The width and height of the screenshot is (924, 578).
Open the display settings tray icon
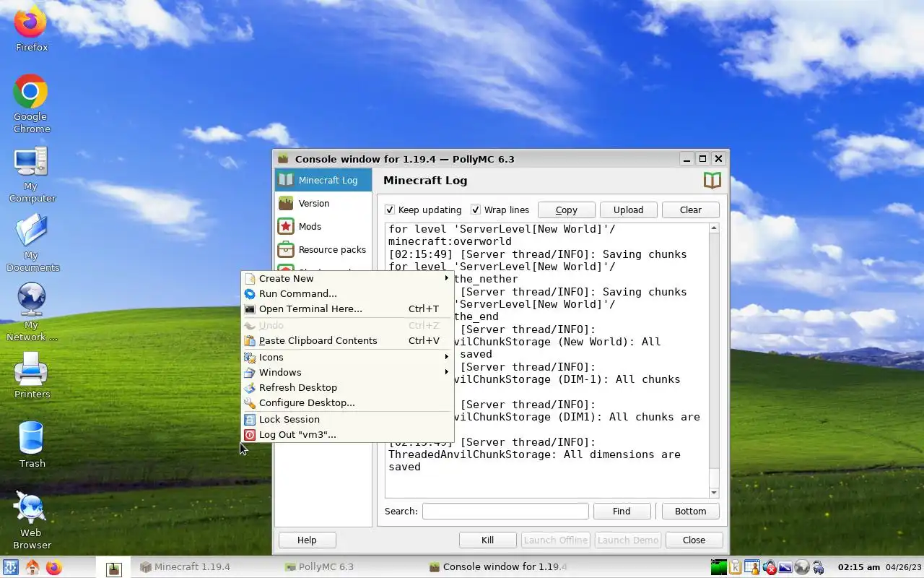point(785,568)
